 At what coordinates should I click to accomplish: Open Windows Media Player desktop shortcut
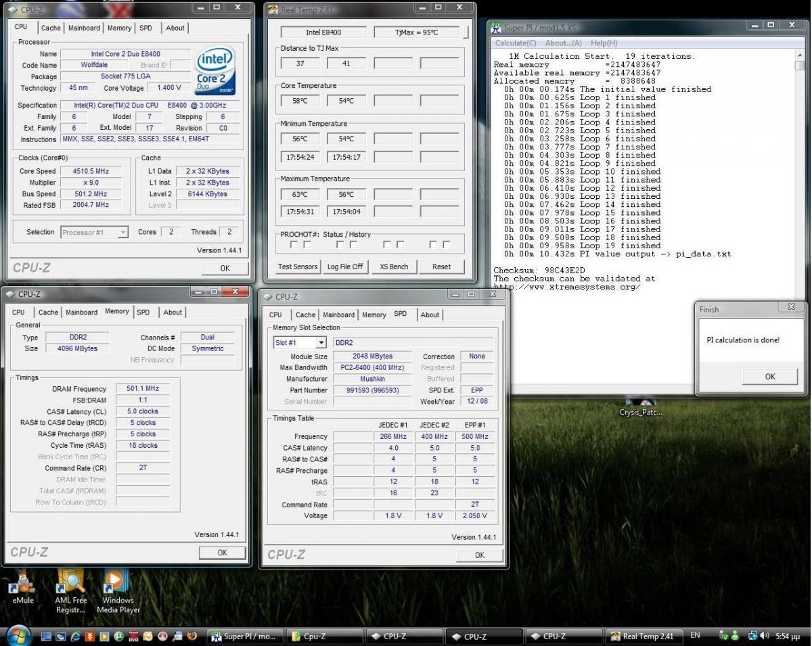coord(118,591)
